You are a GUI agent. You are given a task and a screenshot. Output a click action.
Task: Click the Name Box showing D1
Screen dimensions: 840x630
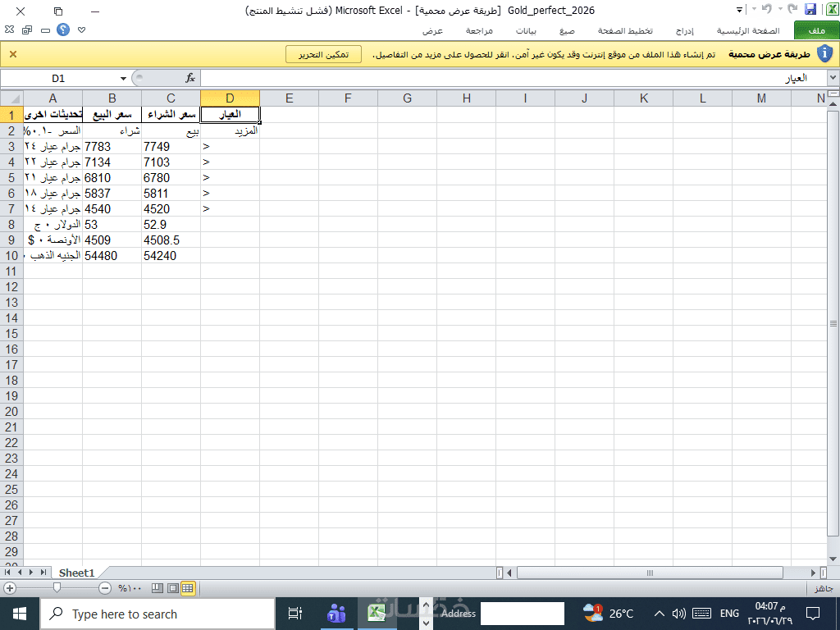58,78
